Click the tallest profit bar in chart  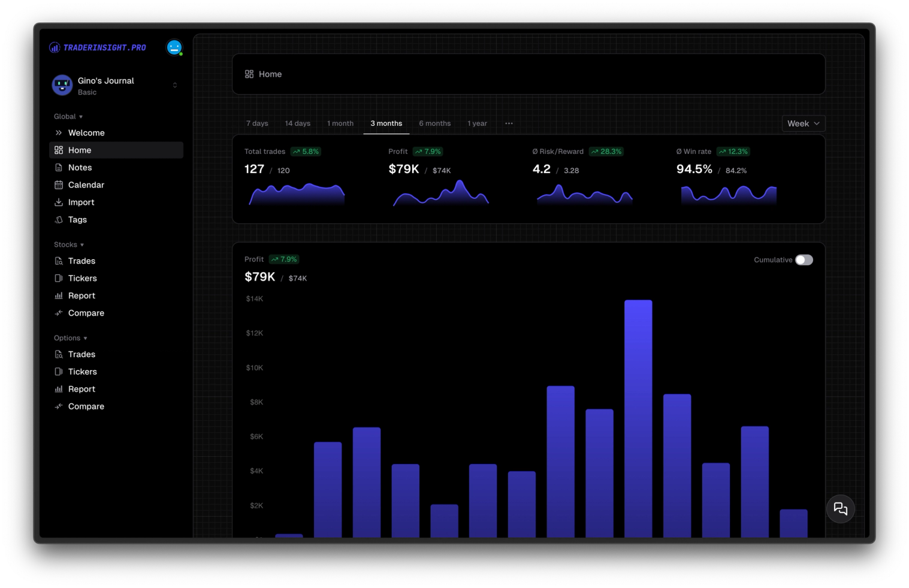638,419
